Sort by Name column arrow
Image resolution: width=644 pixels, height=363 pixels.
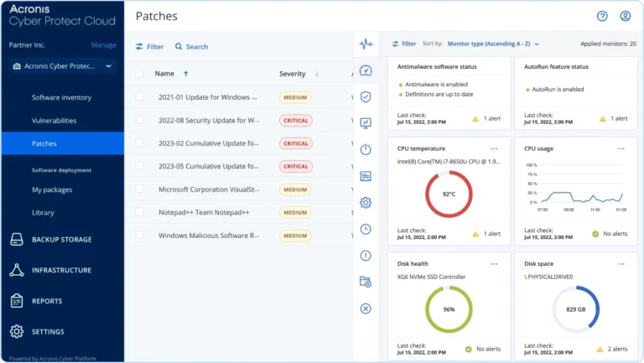[x=185, y=74]
